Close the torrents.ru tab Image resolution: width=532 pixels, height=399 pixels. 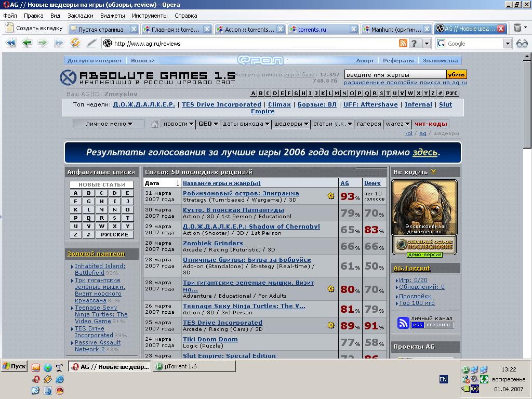[353, 29]
